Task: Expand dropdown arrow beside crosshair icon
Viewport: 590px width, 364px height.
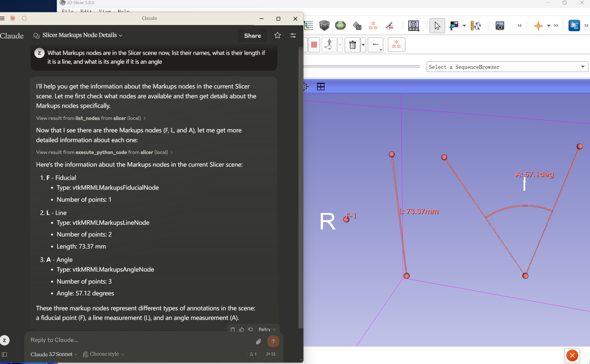Action: pos(549,25)
